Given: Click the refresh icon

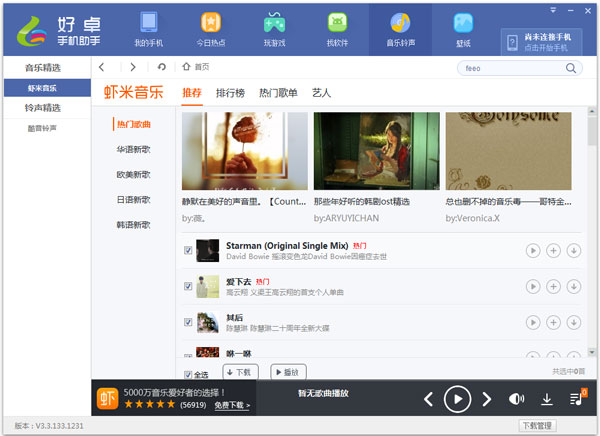Looking at the screenshot, I should 161,67.
